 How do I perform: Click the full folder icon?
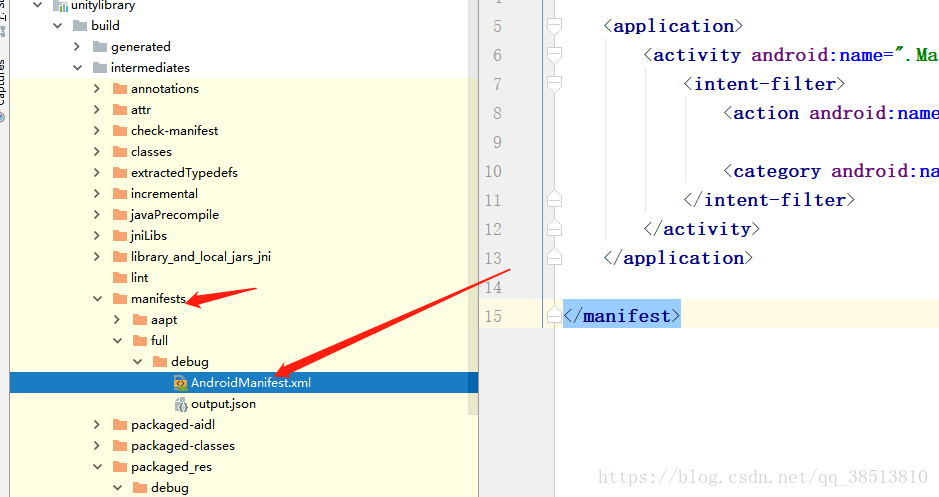click(140, 341)
